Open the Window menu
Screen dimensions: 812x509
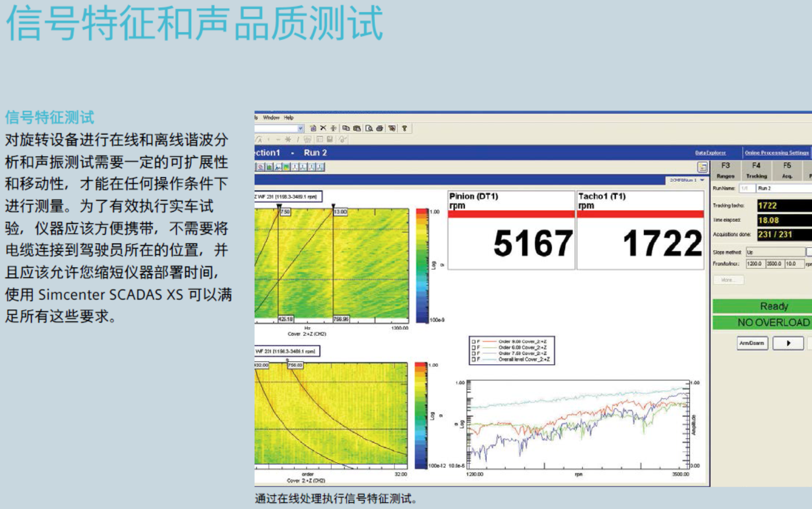point(271,118)
